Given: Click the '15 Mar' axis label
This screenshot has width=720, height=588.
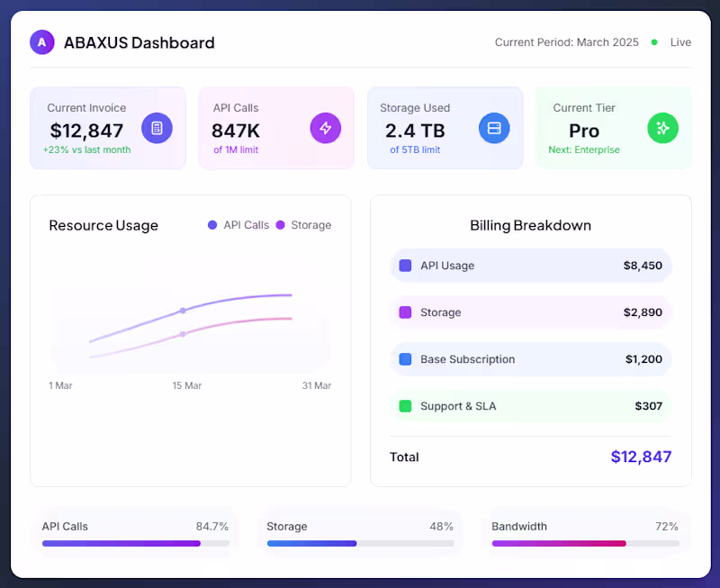Looking at the screenshot, I should (187, 385).
